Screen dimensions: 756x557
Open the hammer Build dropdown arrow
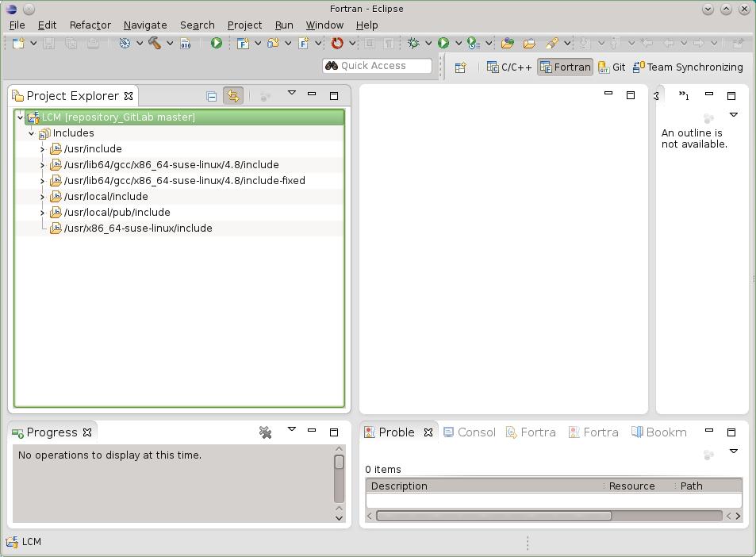(x=170, y=44)
